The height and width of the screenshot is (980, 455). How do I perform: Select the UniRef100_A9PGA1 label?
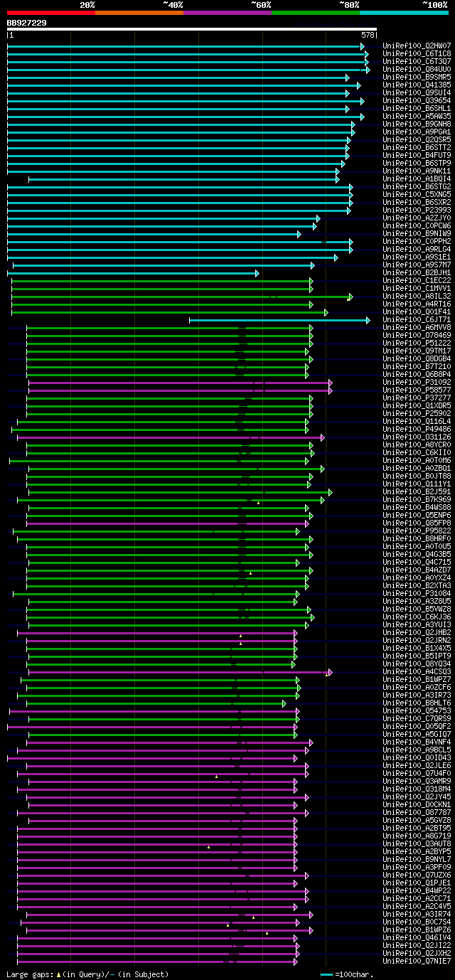click(x=417, y=132)
